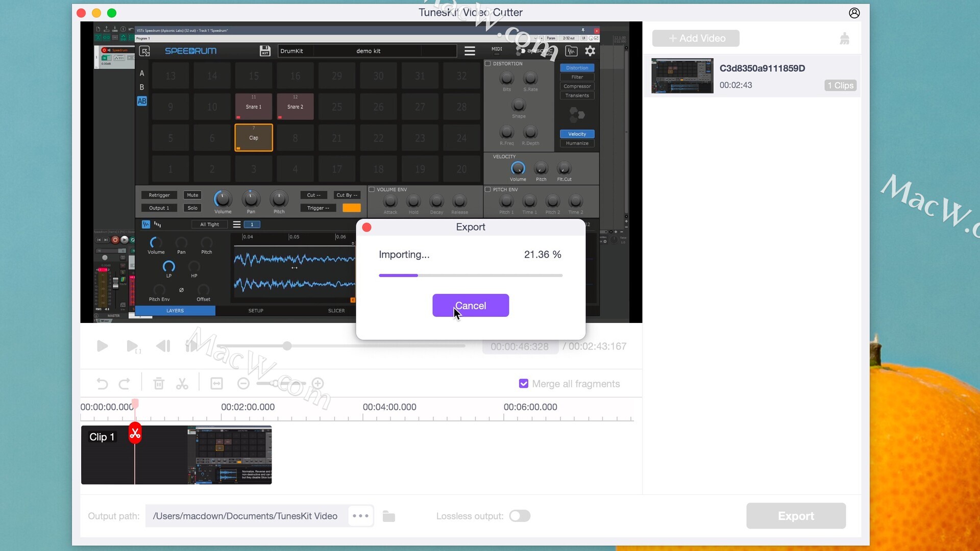
Task: Close the TunesKit window with red button
Action: (x=81, y=13)
